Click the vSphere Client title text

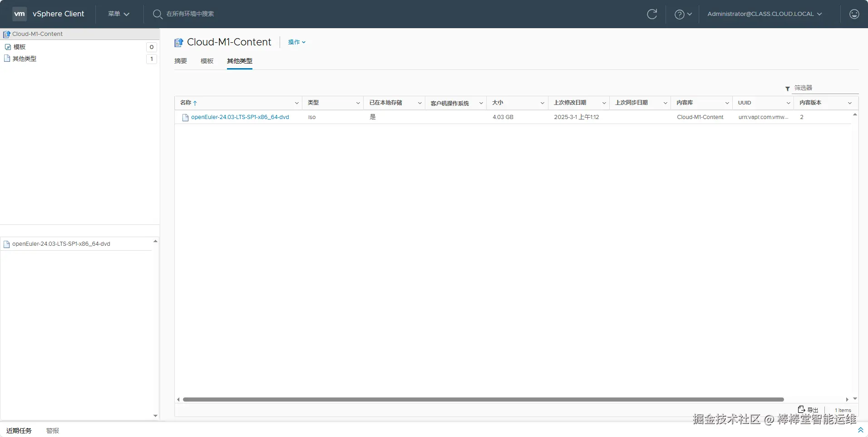(59, 14)
